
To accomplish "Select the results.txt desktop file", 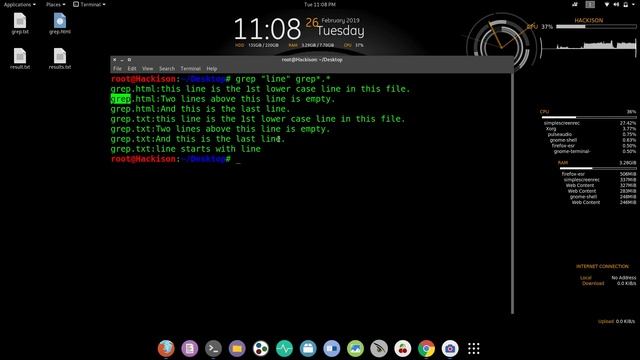I will (60, 59).
